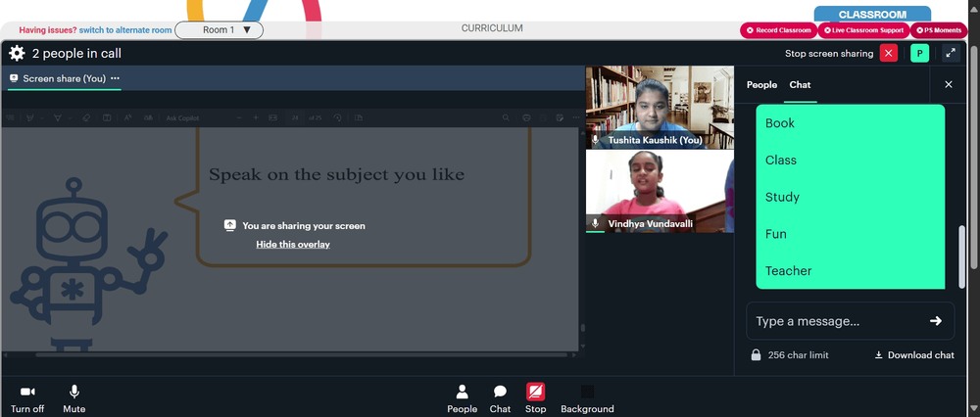Click the word Teacher in chat
This screenshot has width=980, height=417.
pyautogui.click(x=788, y=270)
